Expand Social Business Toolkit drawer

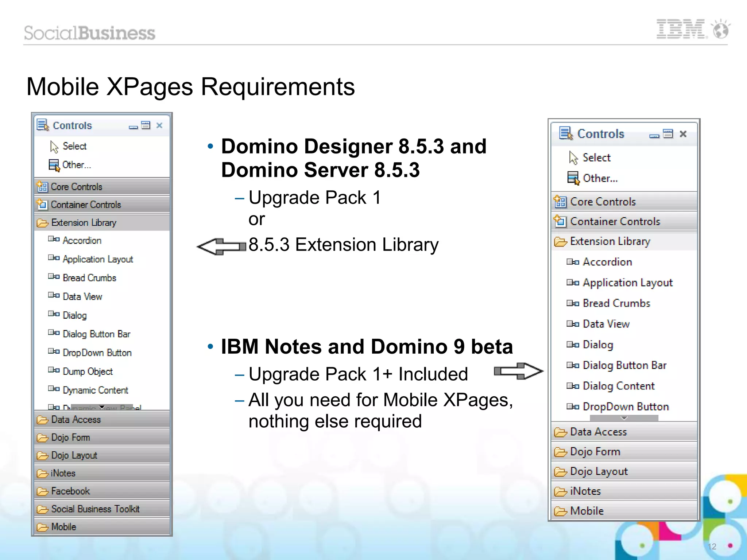pos(102,509)
